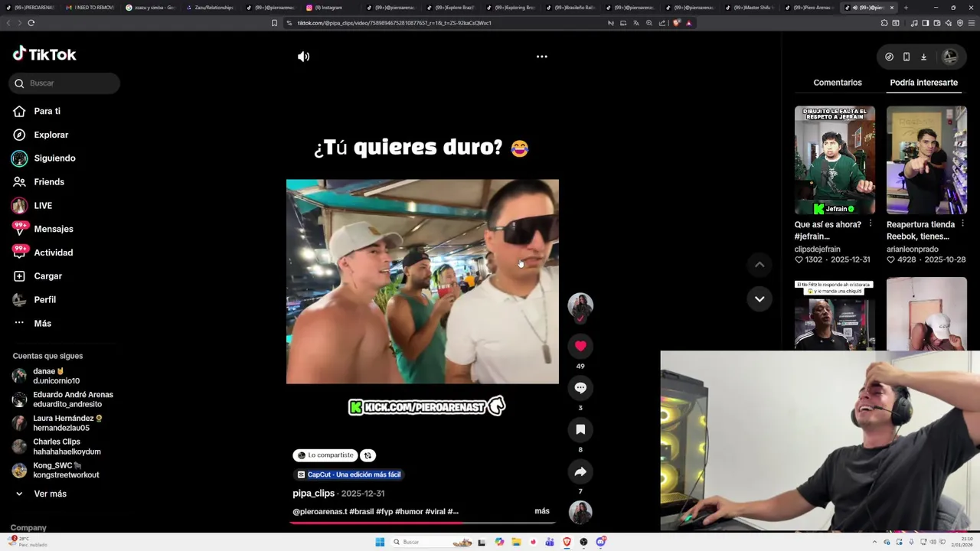Bookmark the page in the address bar
Screen dimensions: 980x551
coord(274,23)
